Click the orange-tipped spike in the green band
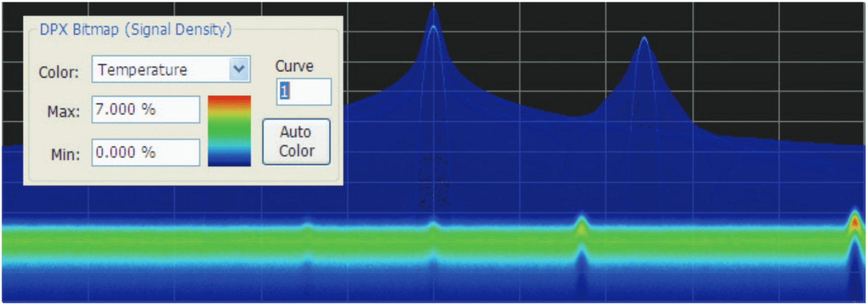Viewport: 868px width, 305px height. [581, 224]
